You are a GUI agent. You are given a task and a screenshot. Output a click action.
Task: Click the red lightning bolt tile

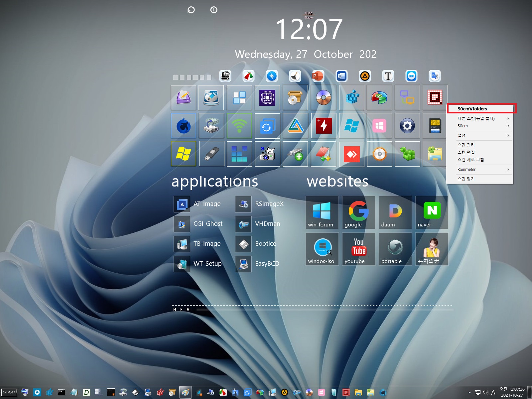coord(324,126)
